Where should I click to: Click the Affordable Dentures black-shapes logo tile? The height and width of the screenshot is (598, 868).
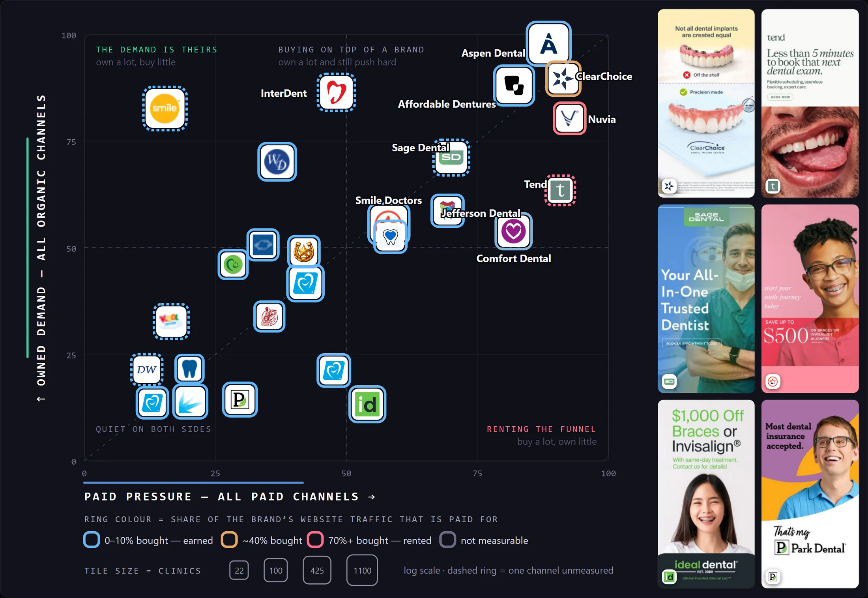pyautogui.click(x=514, y=85)
